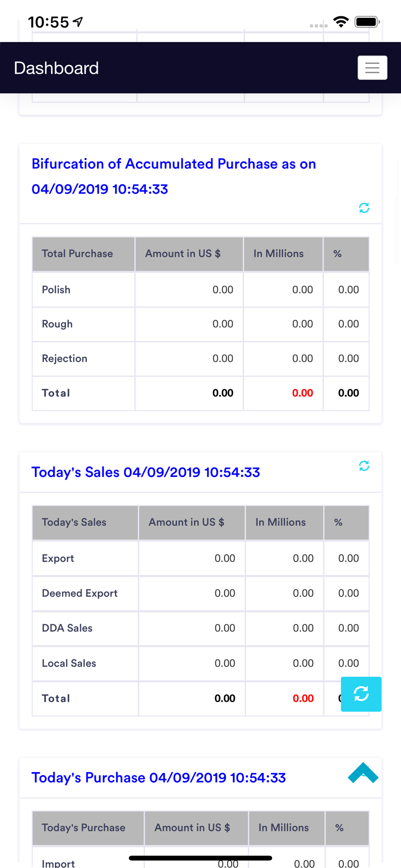Open the hamburger navigation menu
401x868 pixels.
(x=372, y=68)
